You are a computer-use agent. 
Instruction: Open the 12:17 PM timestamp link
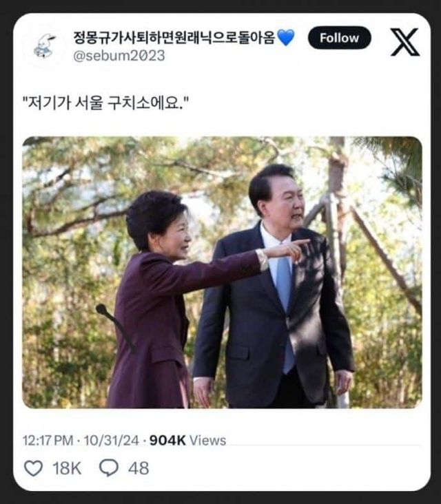coord(48,440)
